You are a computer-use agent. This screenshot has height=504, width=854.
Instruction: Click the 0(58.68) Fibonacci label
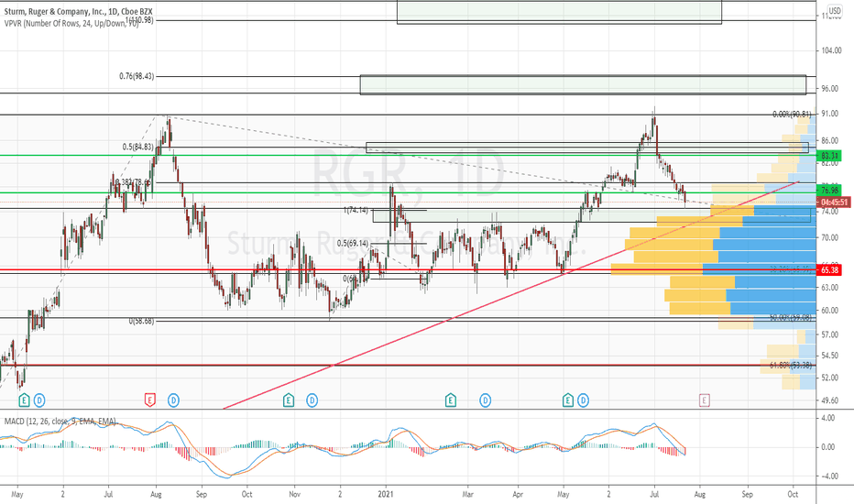(141, 321)
